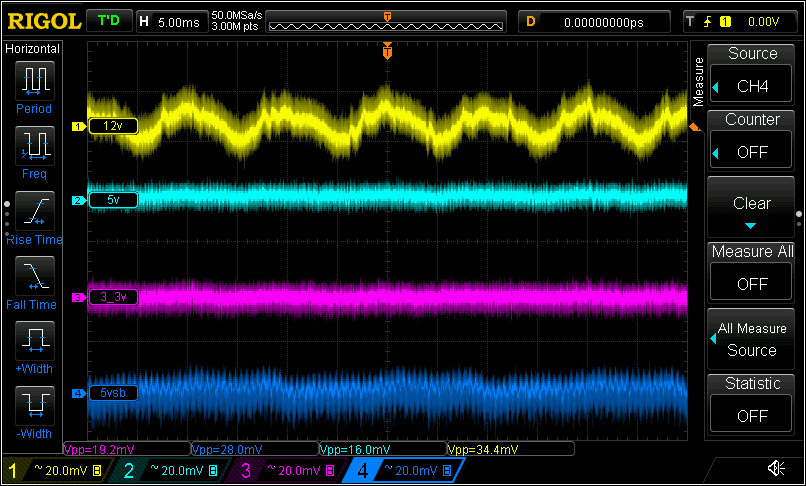The height and width of the screenshot is (486, 806).
Task: Click the 3.00M pts memory depth text
Action: click(234, 26)
